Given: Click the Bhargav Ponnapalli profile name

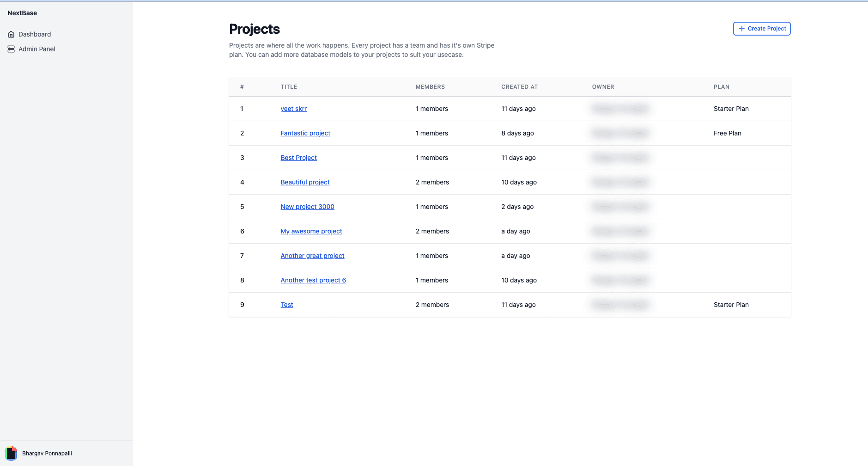Looking at the screenshot, I should pyautogui.click(x=47, y=454).
